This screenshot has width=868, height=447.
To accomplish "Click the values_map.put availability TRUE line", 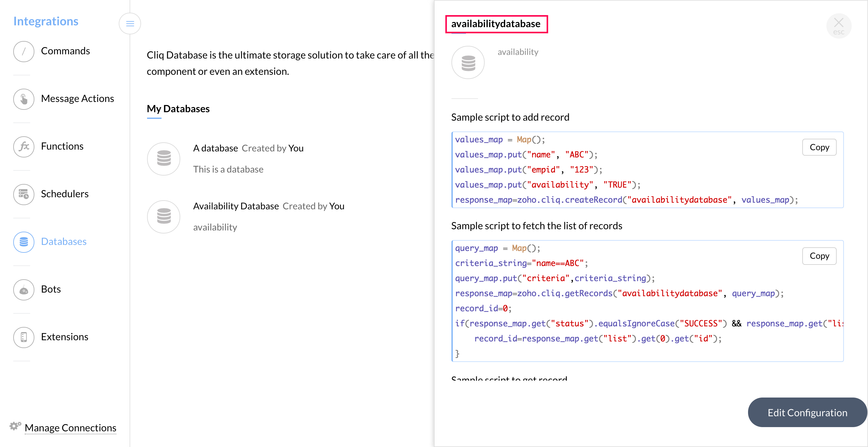I will [x=548, y=185].
